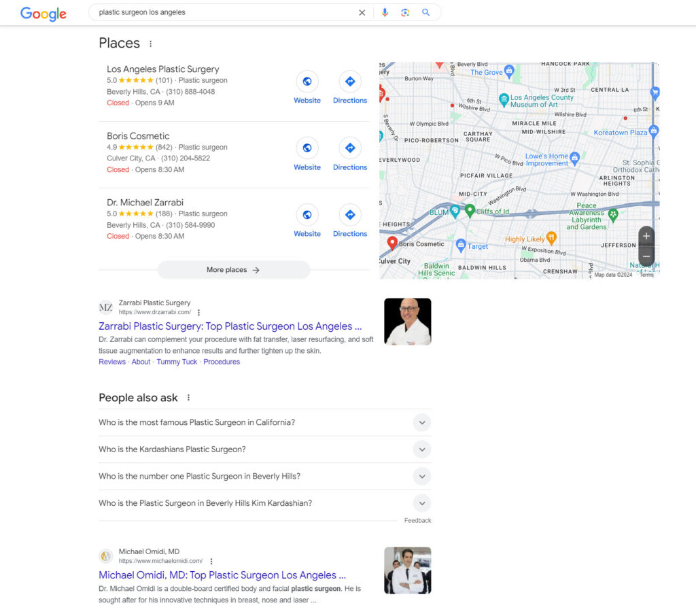696x616 pixels.
Task: Click the LA County Museum of Art marker
Action: pyautogui.click(x=504, y=99)
